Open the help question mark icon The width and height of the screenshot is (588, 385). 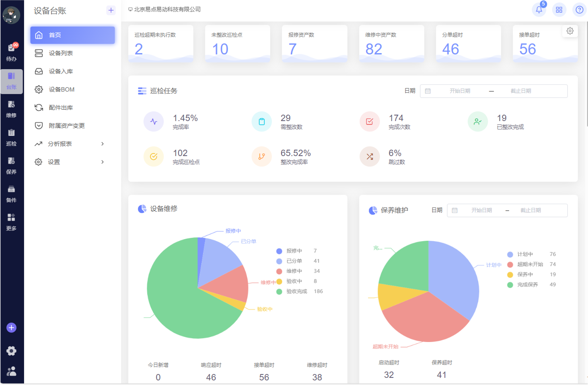tap(579, 10)
